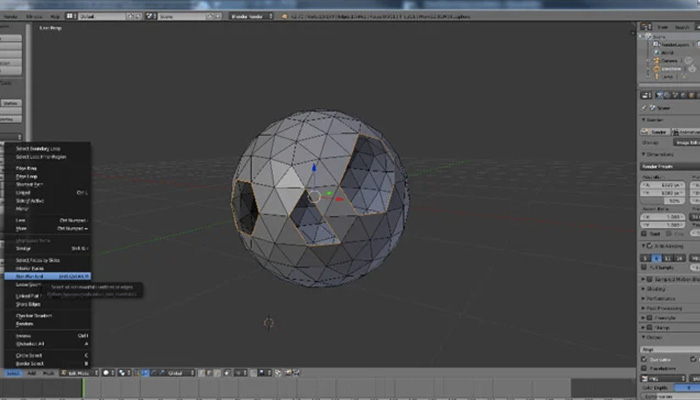
Task: Toggle snap during transform
Action: tap(254, 373)
